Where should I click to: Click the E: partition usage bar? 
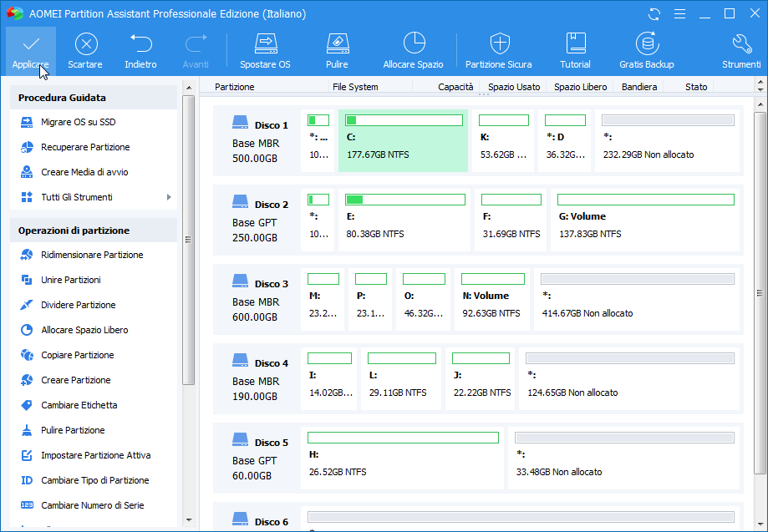[405, 200]
